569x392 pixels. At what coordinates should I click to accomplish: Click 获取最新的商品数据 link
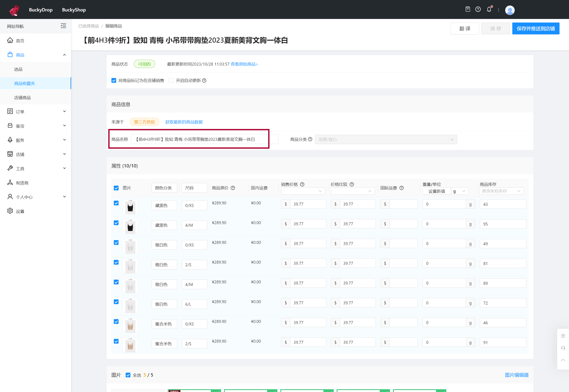tap(184, 122)
